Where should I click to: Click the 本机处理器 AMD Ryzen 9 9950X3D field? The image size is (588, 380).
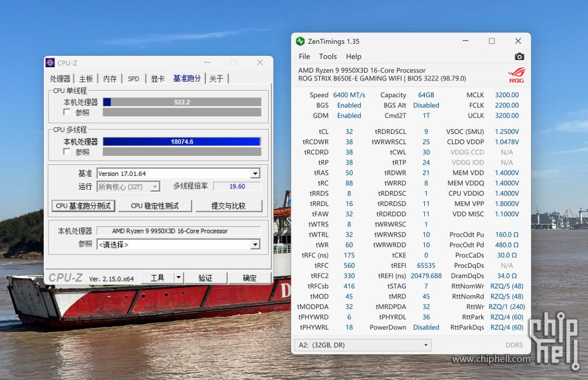coord(179,231)
